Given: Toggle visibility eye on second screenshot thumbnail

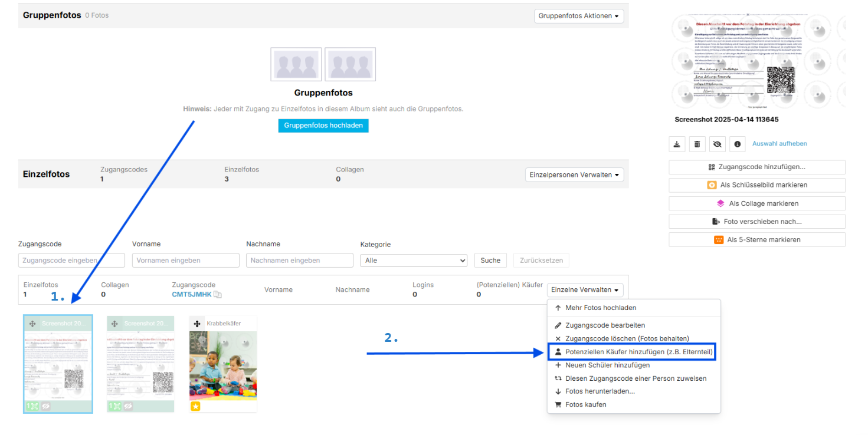Looking at the screenshot, I should coord(128,406).
